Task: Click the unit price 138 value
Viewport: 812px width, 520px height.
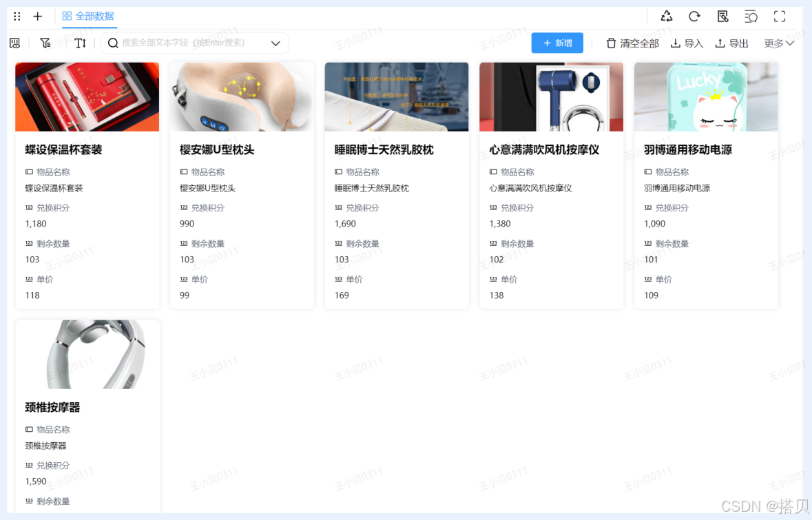Action: pyautogui.click(x=496, y=295)
